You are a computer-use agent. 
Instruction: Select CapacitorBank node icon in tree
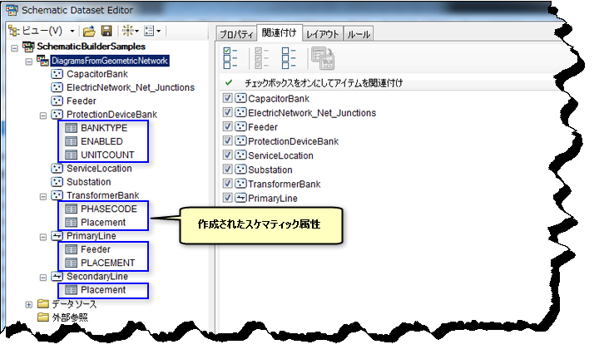pos(57,74)
